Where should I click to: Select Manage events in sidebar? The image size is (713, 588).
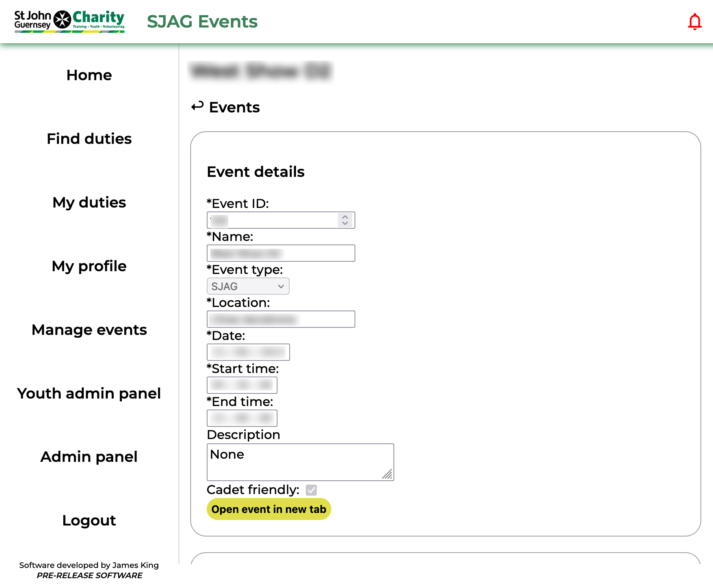(89, 330)
